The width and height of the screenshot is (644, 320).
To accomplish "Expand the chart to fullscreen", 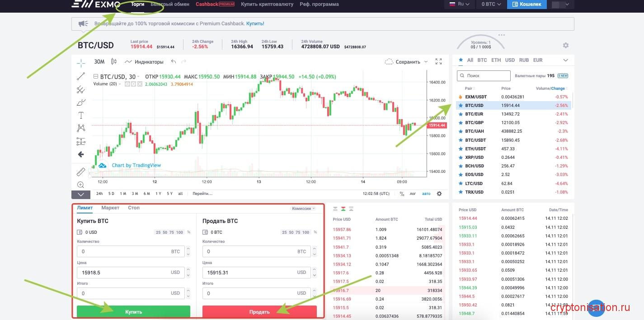I will tap(437, 61).
